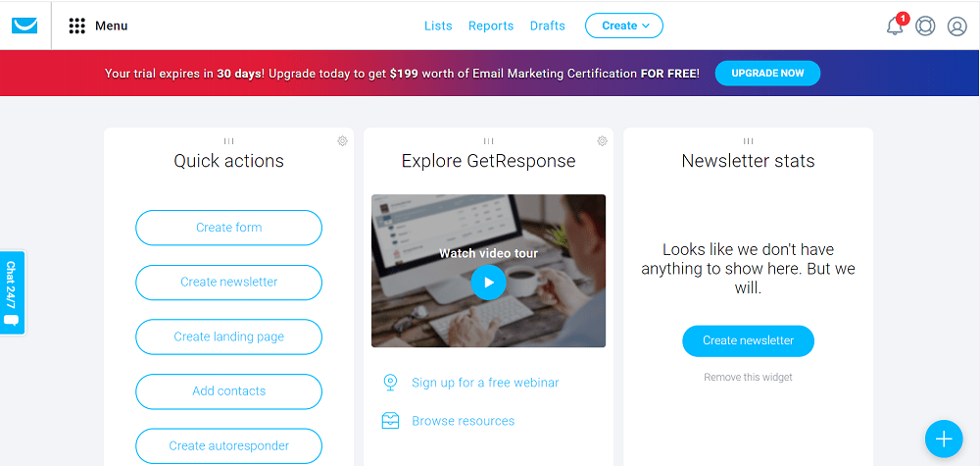Open the help lifebuoy icon

(925, 26)
